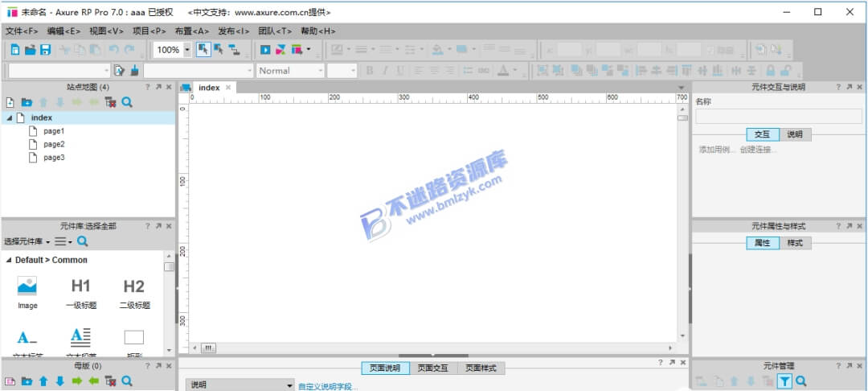868x391 pixels.
Task: Open the 视图<V> menu
Action: click(107, 31)
